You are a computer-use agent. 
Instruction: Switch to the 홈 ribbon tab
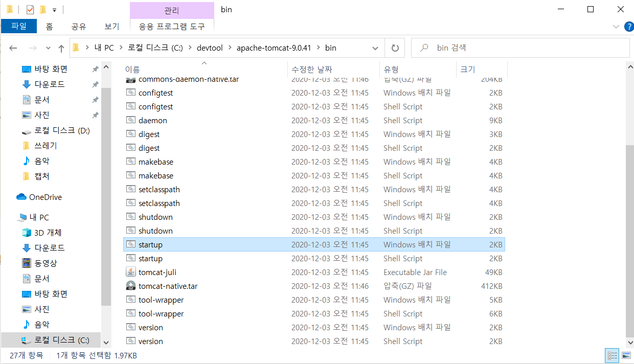click(x=49, y=26)
